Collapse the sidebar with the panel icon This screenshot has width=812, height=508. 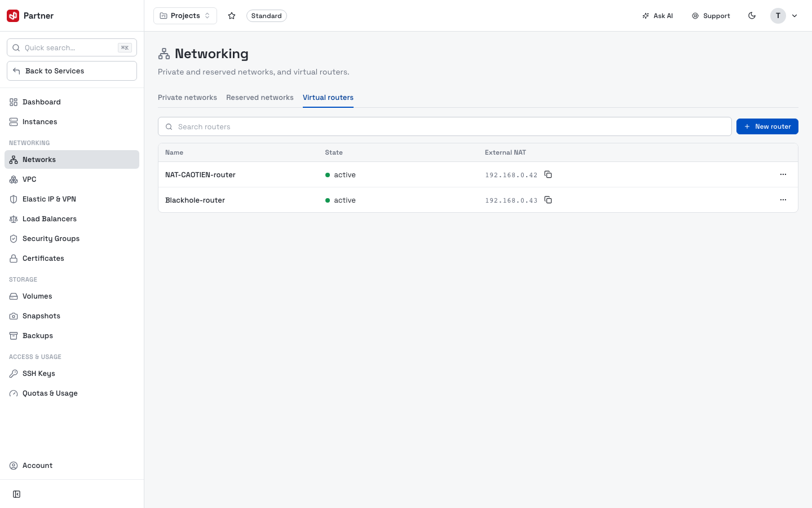click(17, 494)
